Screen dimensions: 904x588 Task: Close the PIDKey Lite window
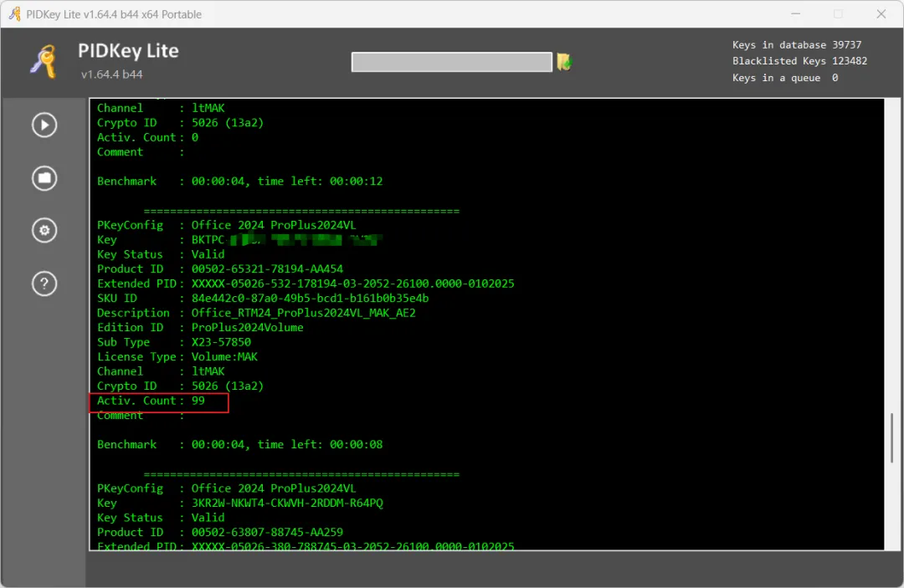coord(881,14)
